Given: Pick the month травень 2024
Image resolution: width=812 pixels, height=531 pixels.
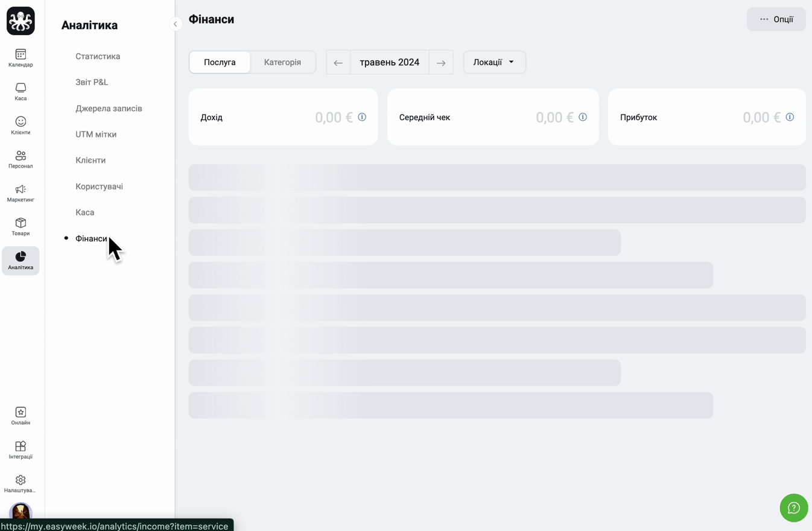Looking at the screenshot, I should (x=389, y=62).
